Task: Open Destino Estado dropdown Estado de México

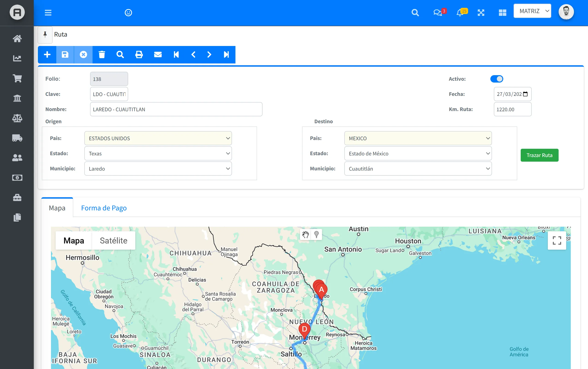Action: click(418, 153)
